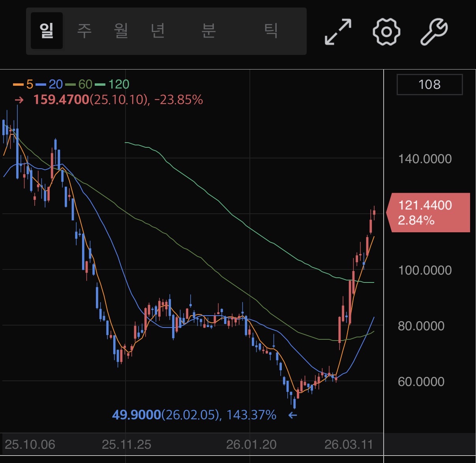Screen dimensions: 476x463
Task: Click the 26.01.20 date axis marker
Action: click(251, 445)
